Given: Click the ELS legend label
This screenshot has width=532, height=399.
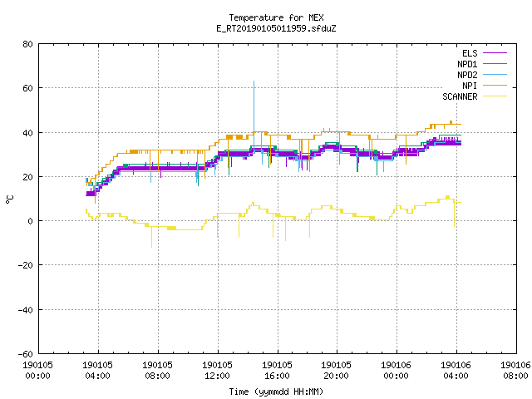Looking at the screenshot, I should (470, 53).
